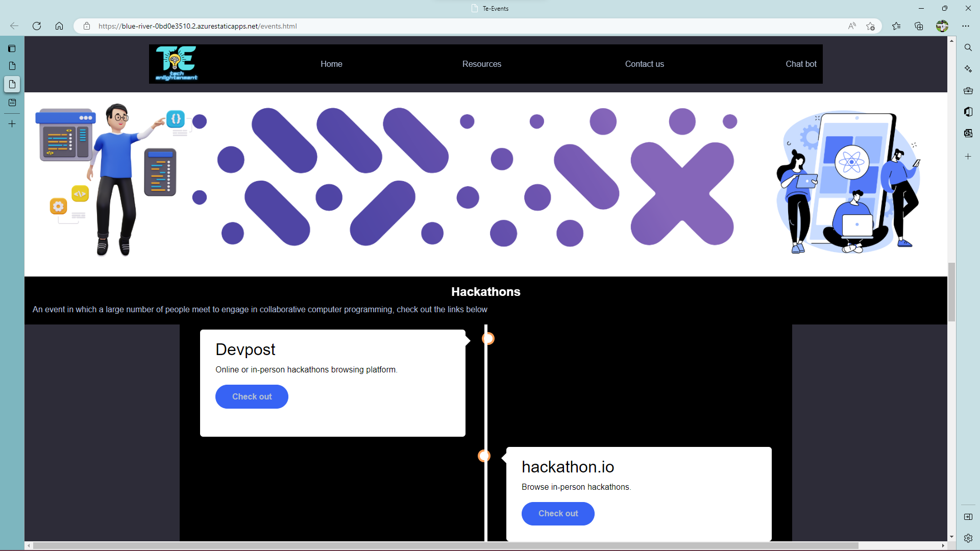Screen dimensions: 980x551
Task: Open the Chat bot link
Action: pyautogui.click(x=800, y=64)
